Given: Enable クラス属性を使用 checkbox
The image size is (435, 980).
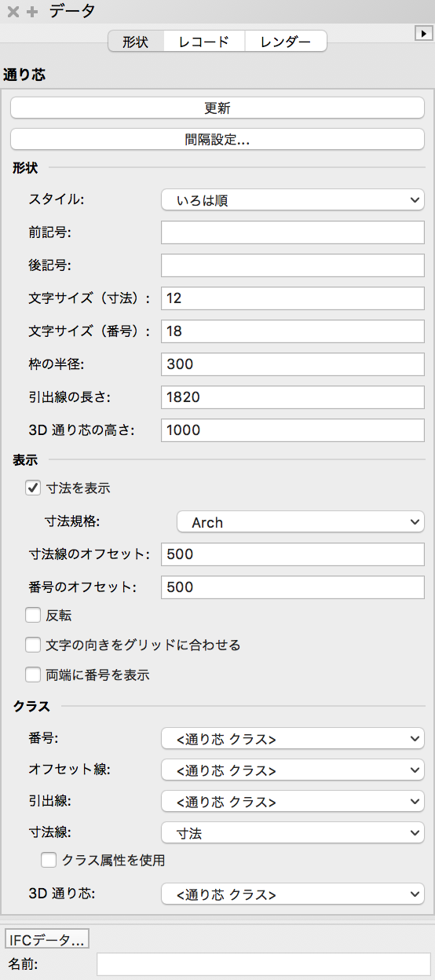Looking at the screenshot, I should pos(49,860).
